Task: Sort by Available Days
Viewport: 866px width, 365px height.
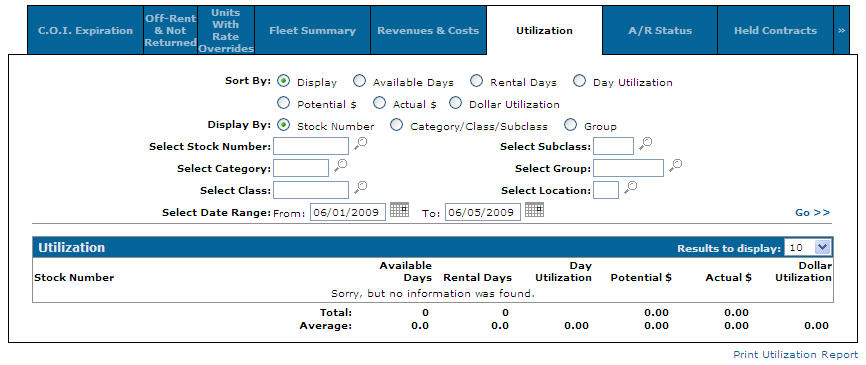Action: 359,81
